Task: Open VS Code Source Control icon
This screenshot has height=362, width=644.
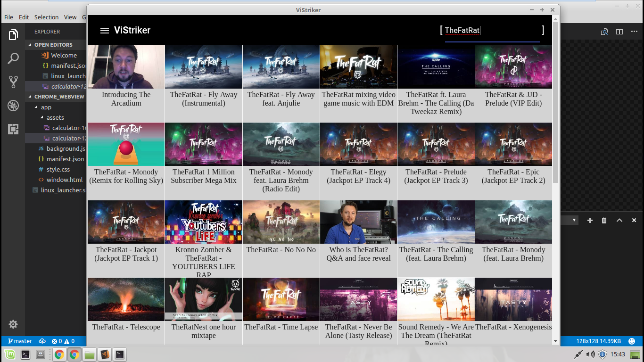Action: click(x=13, y=82)
